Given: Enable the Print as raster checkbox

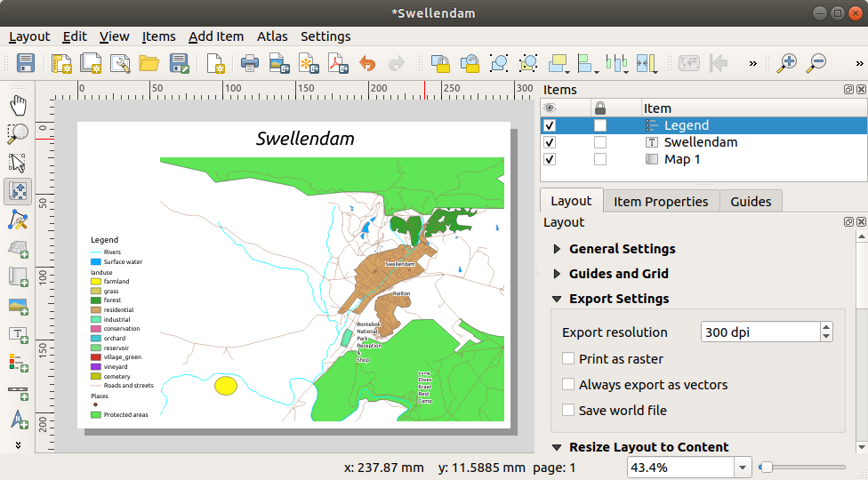Looking at the screenshot, I should (568, 359).
